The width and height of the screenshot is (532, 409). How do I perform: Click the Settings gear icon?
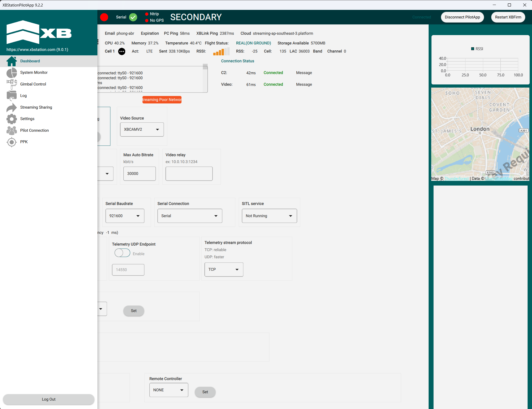click(11, 119)
